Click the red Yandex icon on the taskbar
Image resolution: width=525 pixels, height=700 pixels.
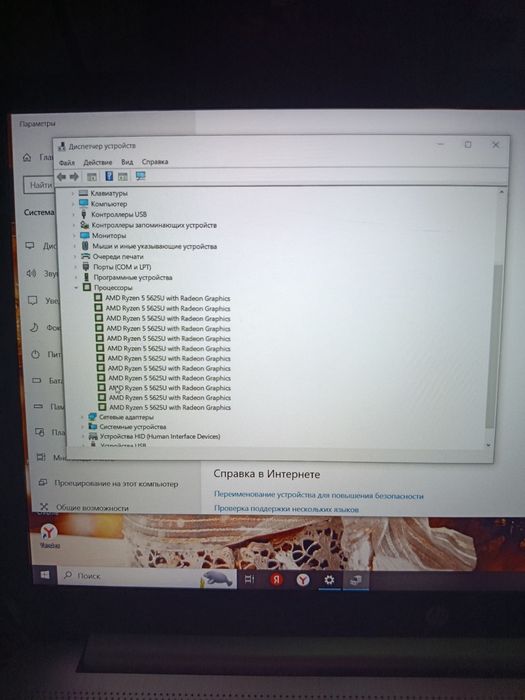point(276,579)
